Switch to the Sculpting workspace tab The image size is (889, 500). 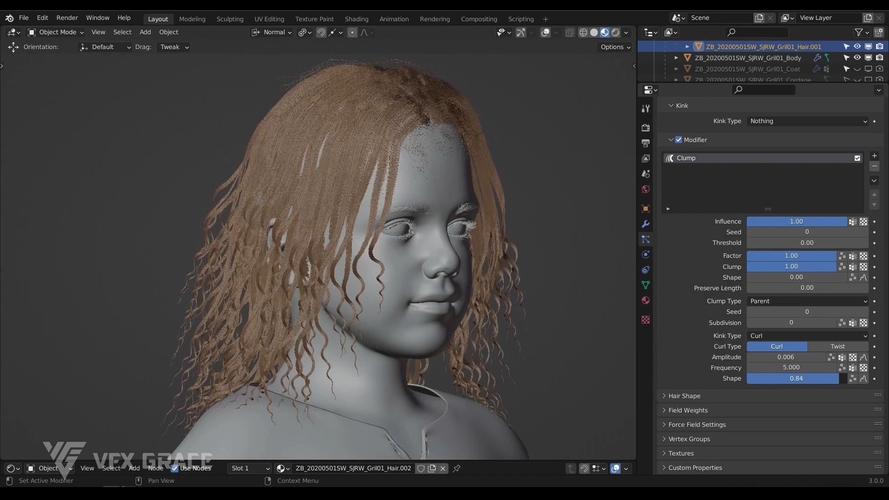[230, 19]
